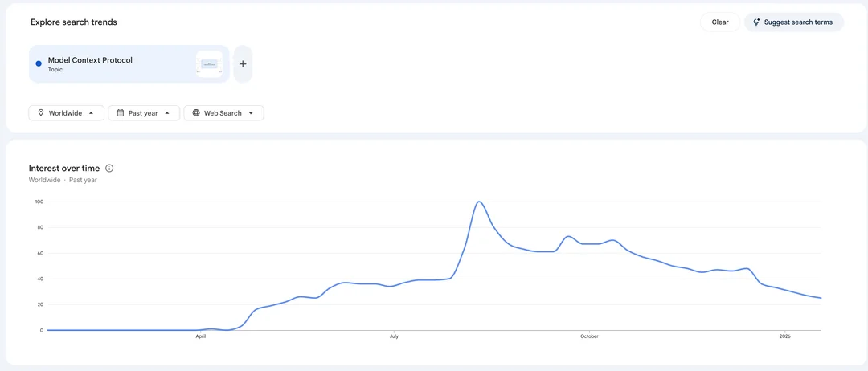Click the October label on the time axis
This screenshot has width=868, height=371.
tap(589, 336)
